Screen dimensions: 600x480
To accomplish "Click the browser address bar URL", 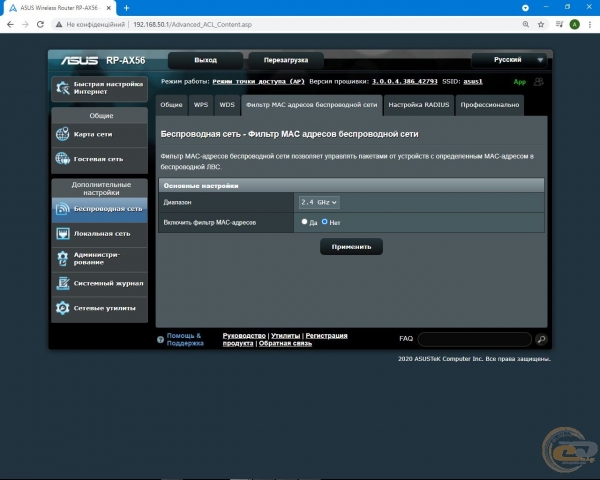I will pos(192,24).
